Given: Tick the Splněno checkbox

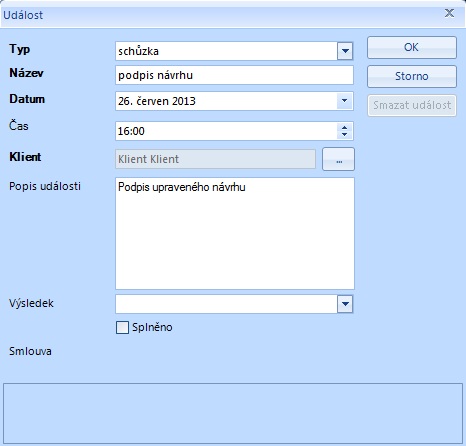Looking at the screenshot, I should click(x=122, y=327).
